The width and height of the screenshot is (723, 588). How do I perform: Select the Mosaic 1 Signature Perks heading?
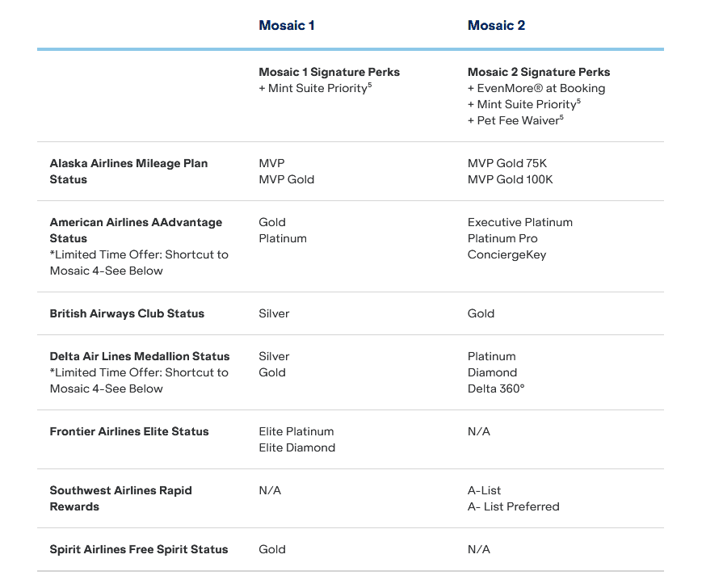coord(329,72)
